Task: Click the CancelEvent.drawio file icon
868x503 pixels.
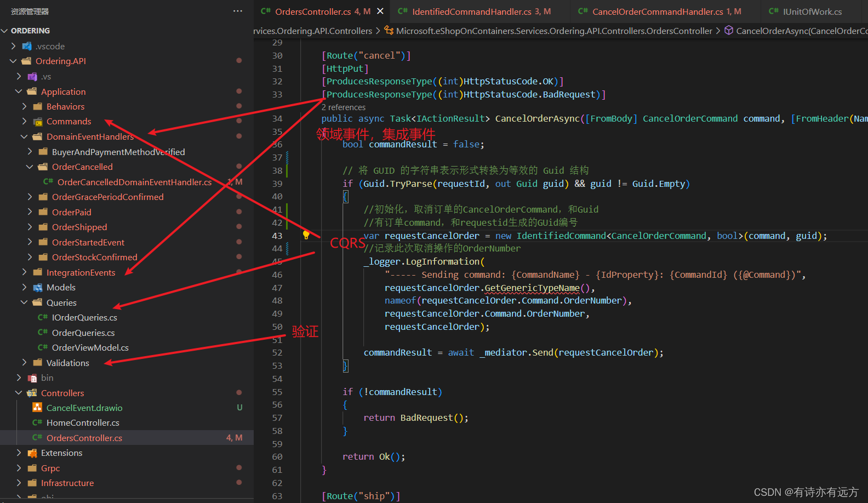Action: (x=37, y=408)
